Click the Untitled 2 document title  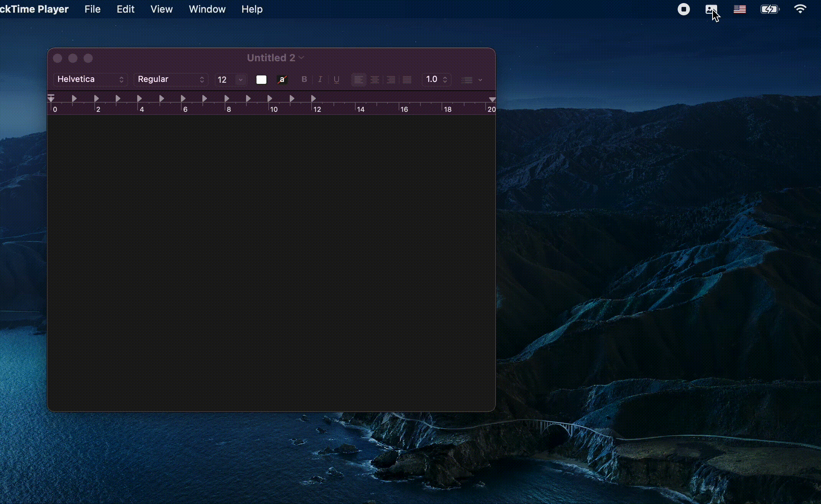[271, 58]
